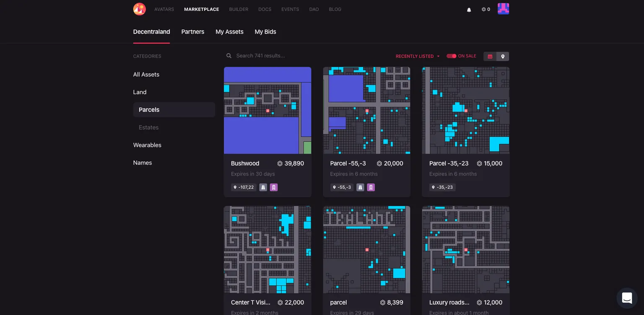Switch to map view using the pin icon
Viewport: 644px width, 315px height.
503,56
